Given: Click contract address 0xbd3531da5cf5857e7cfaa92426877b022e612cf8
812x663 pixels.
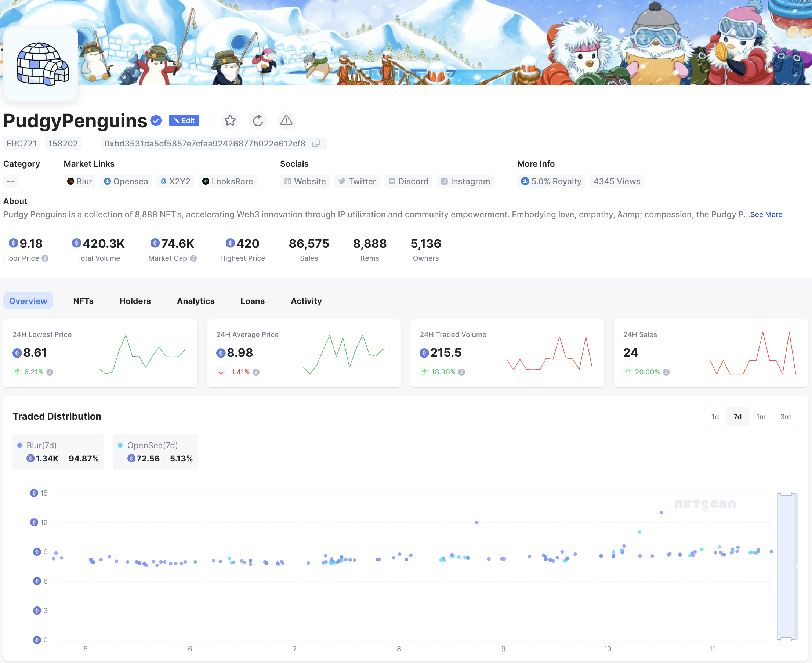Looking at the screenshot, I should (x=205, y=144).
